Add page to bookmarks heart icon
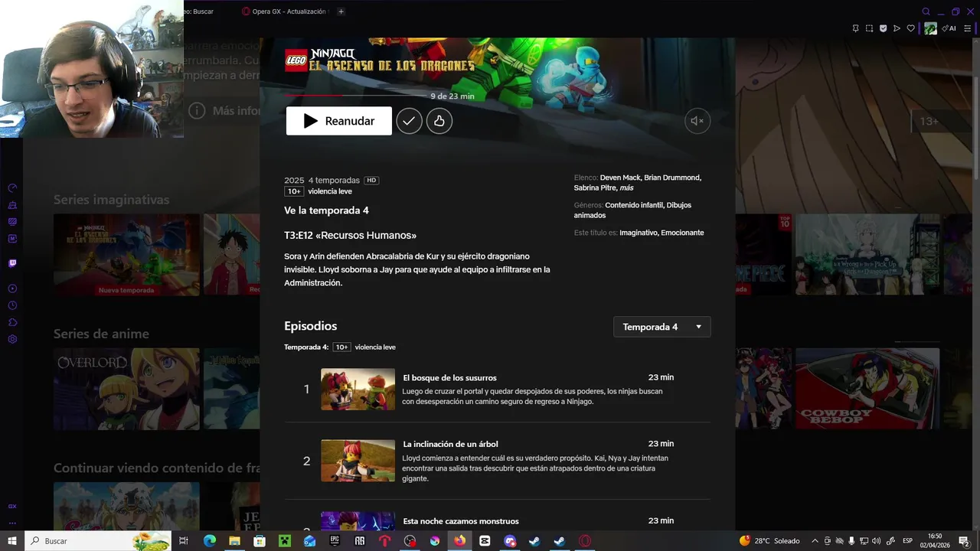 (910, 28)
